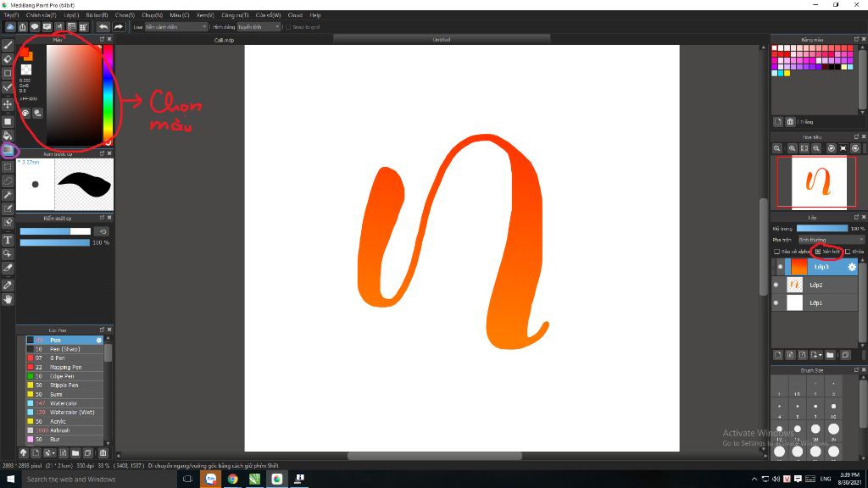
Task: Click zoom out icon in navigator panel
Action: pos(816,148)
